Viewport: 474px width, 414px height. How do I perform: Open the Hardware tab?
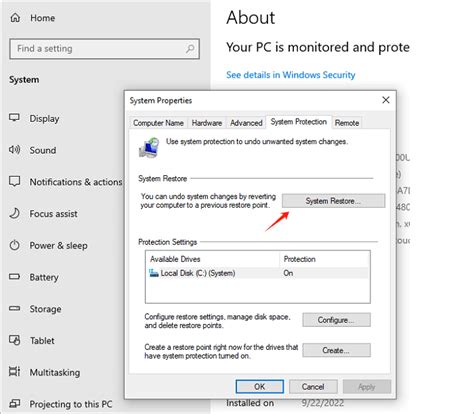207,123
